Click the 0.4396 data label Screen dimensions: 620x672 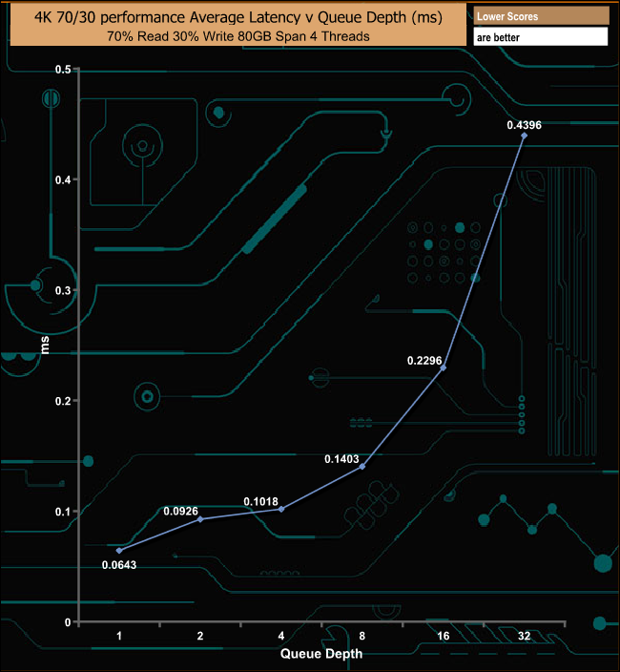tap(524, 125)
